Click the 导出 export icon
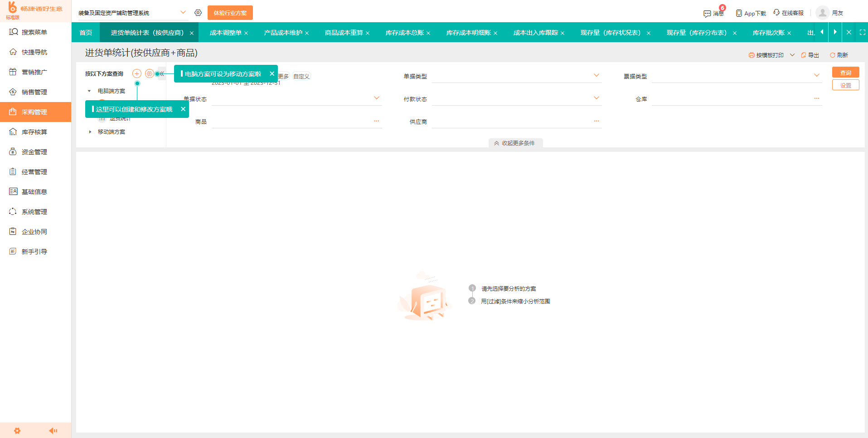The image size is (868, 438). (805, 55)
